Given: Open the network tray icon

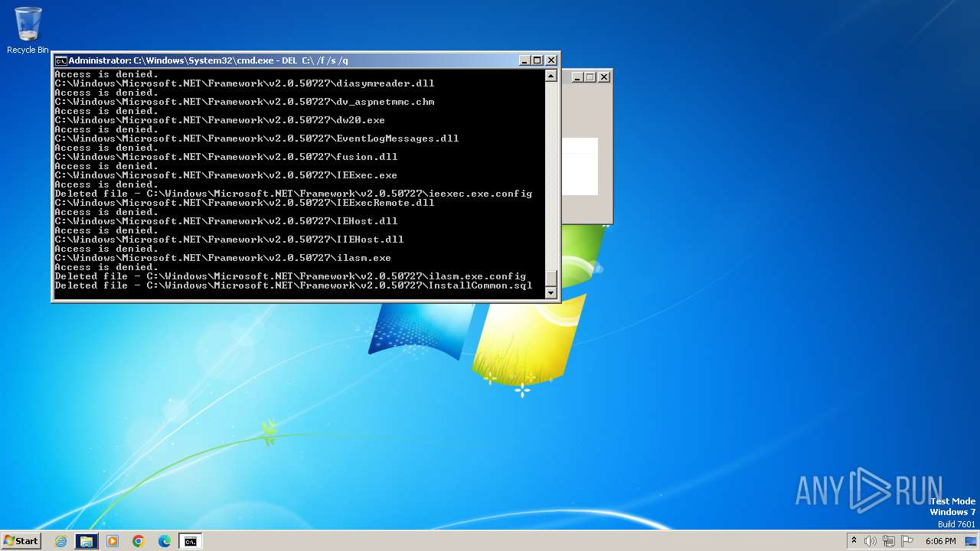Looking at the screenshot, I should (x=889, y=541).
